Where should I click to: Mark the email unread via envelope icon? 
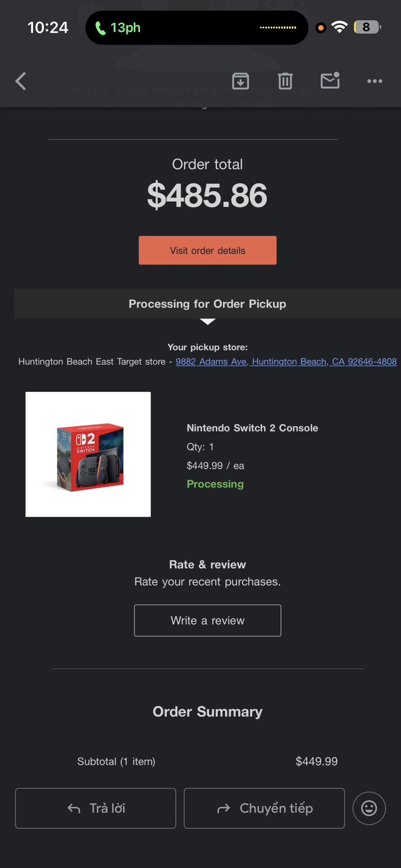(329, 81)
